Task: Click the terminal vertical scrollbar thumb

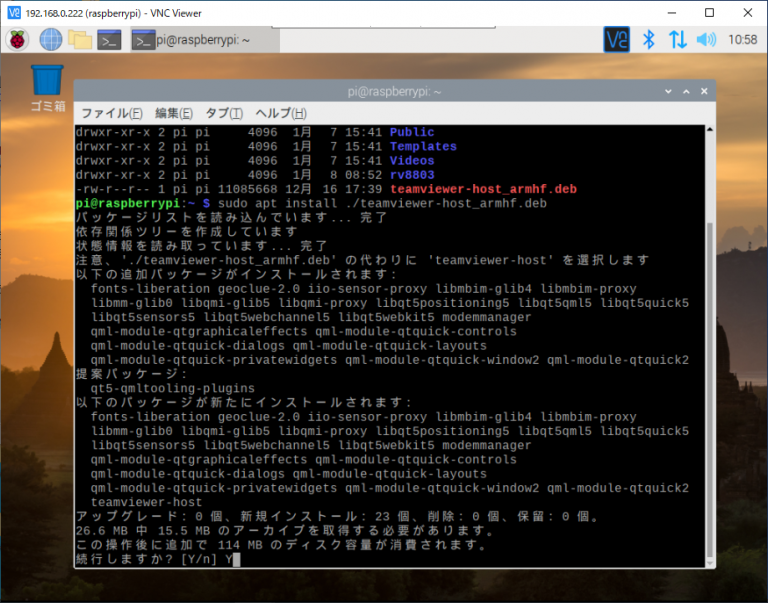Action: tap(710, 390)
